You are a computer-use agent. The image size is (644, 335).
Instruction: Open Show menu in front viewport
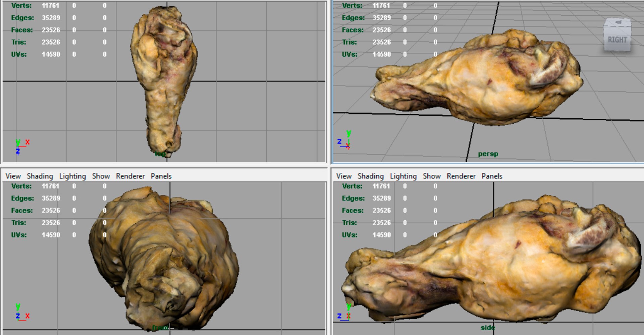[101, 176]
